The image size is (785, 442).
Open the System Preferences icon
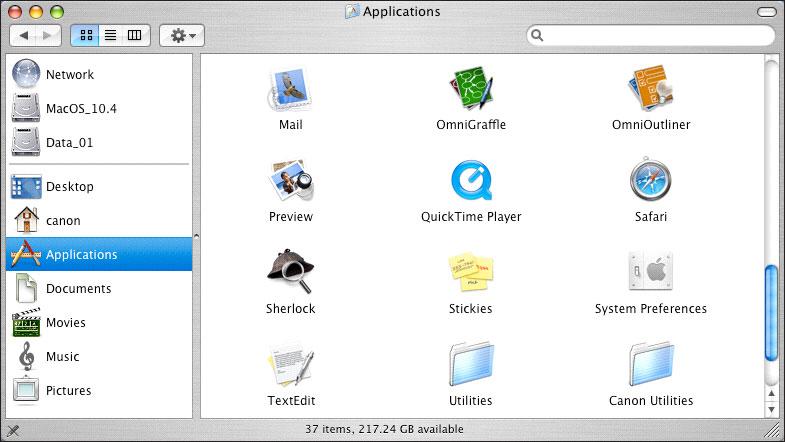tap(651, 272)
